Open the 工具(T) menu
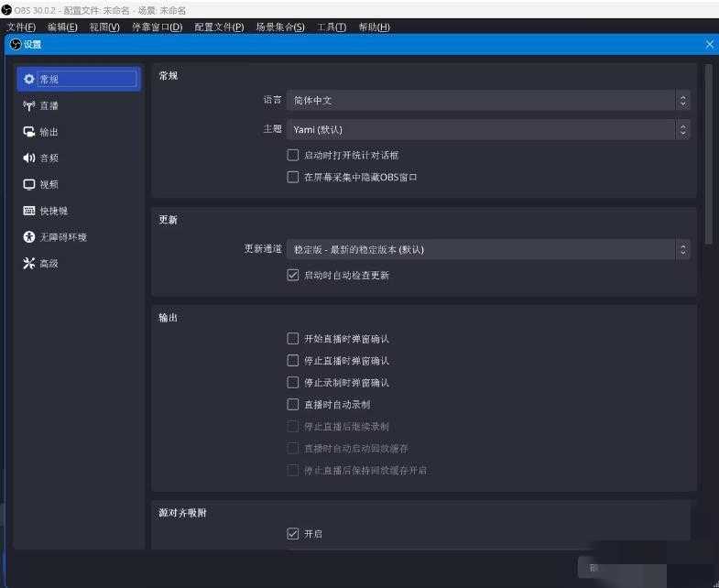The image size is (719, 588). pyautogui.click(x=332, y=27)
